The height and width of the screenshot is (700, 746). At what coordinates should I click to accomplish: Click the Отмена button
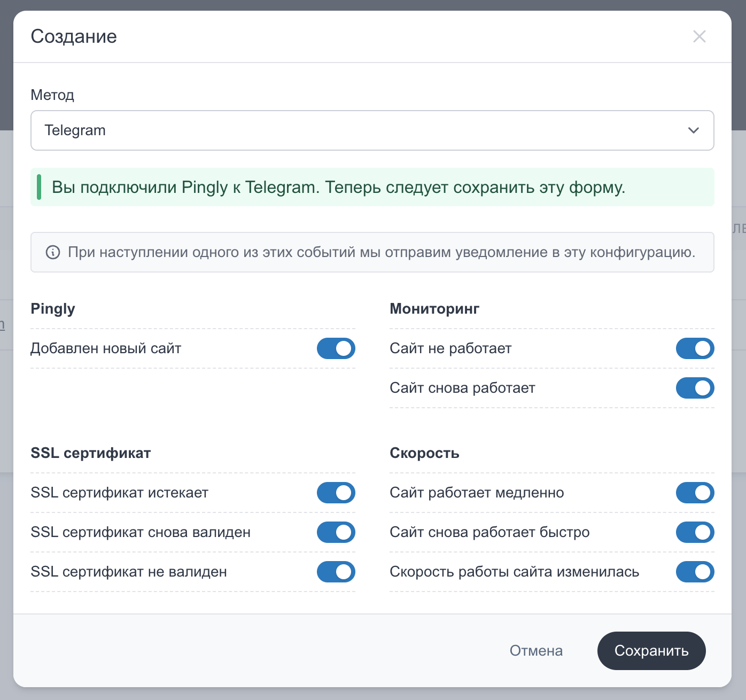point(536,651)
